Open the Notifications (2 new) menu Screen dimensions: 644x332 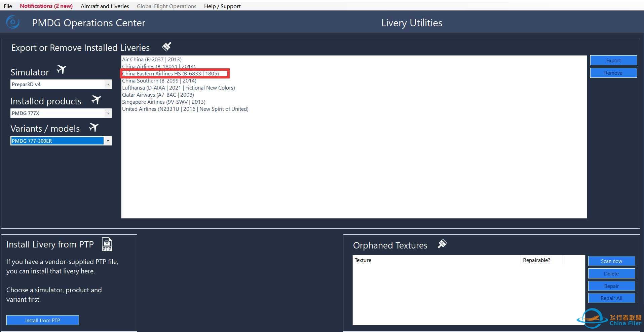46,6
